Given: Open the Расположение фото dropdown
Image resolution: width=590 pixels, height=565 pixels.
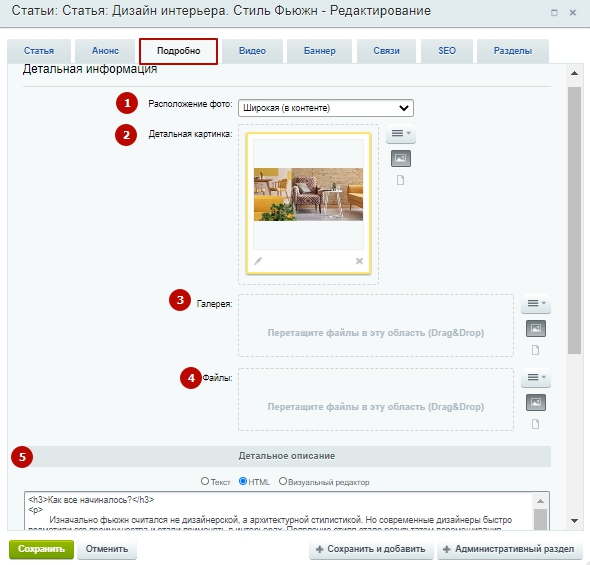Looking at the screenshot, I should pyautogui.click(x=326, y=108).
